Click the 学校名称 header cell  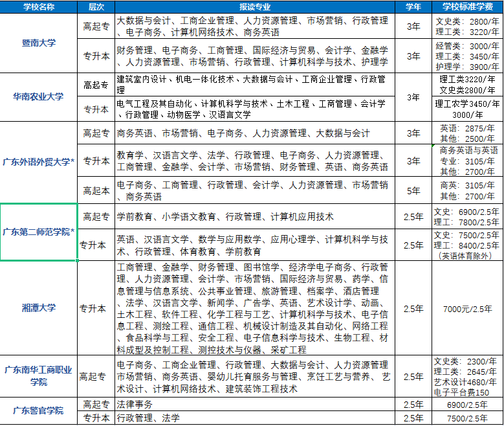[x=39, y=6]
